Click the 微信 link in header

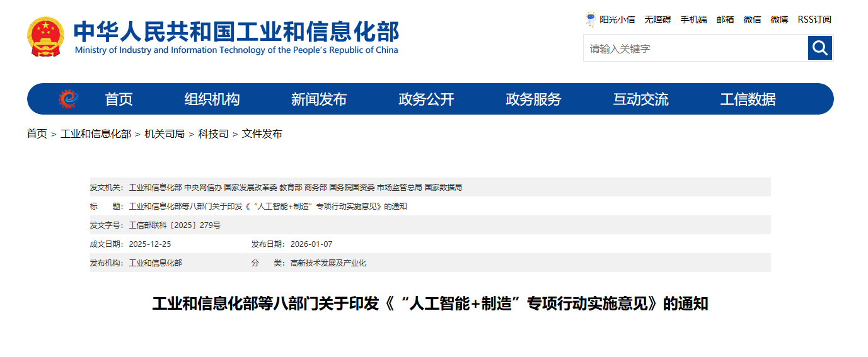coord(752,20)
